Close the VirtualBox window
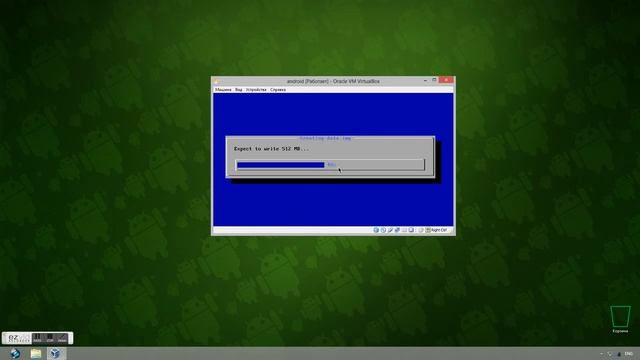The width and height of the screenshot is (640, 360). (446, 80)
